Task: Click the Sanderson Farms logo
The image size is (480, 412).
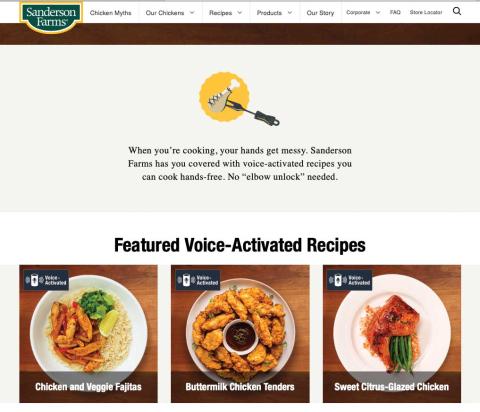Action: [x=51, y=17]
